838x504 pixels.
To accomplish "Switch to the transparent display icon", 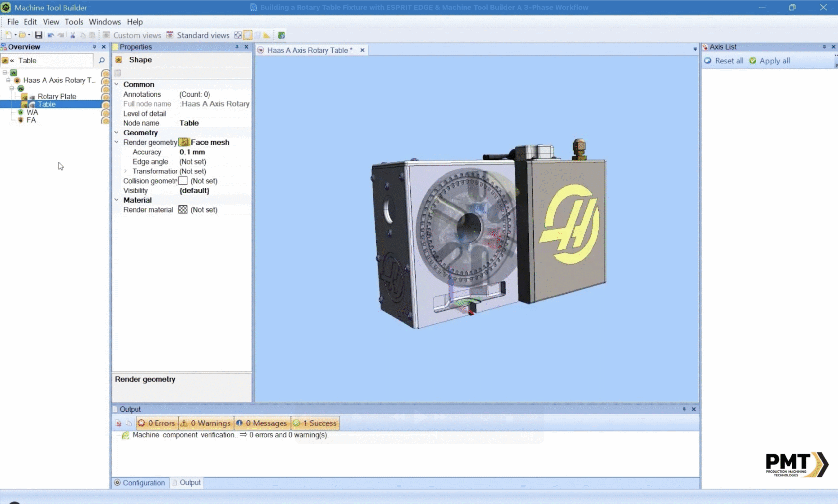I will (x=257, y=35).
